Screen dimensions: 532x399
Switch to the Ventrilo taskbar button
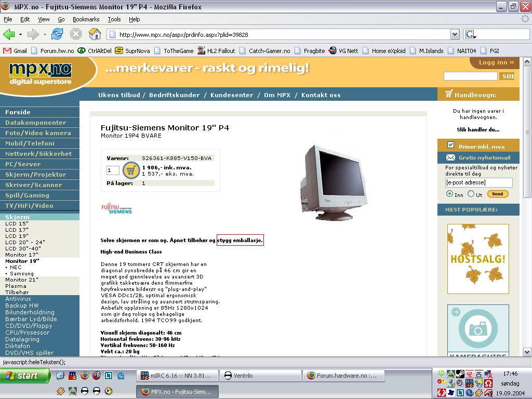point(260,376)
